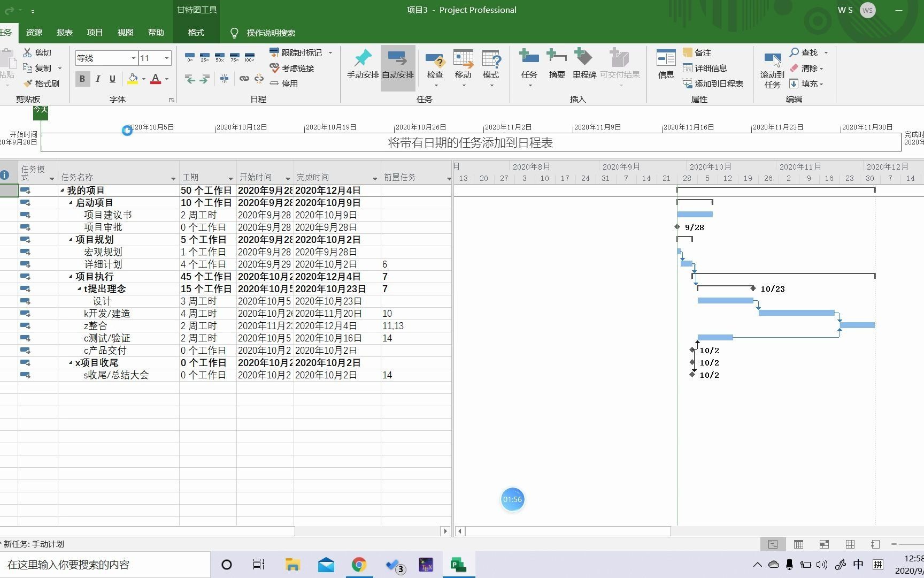Toggle Italic formatting
This screenshot has height=578, width=924.
click(97, 79)
